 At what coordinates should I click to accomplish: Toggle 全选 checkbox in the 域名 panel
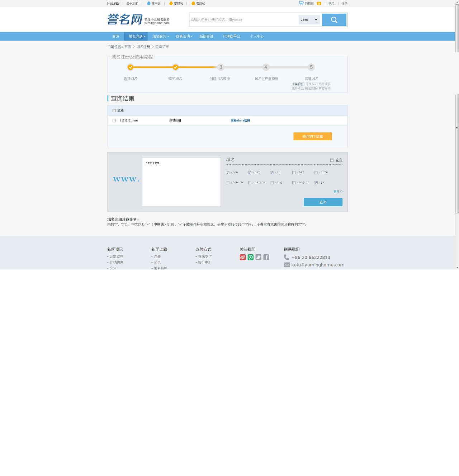tap(332, 160)
